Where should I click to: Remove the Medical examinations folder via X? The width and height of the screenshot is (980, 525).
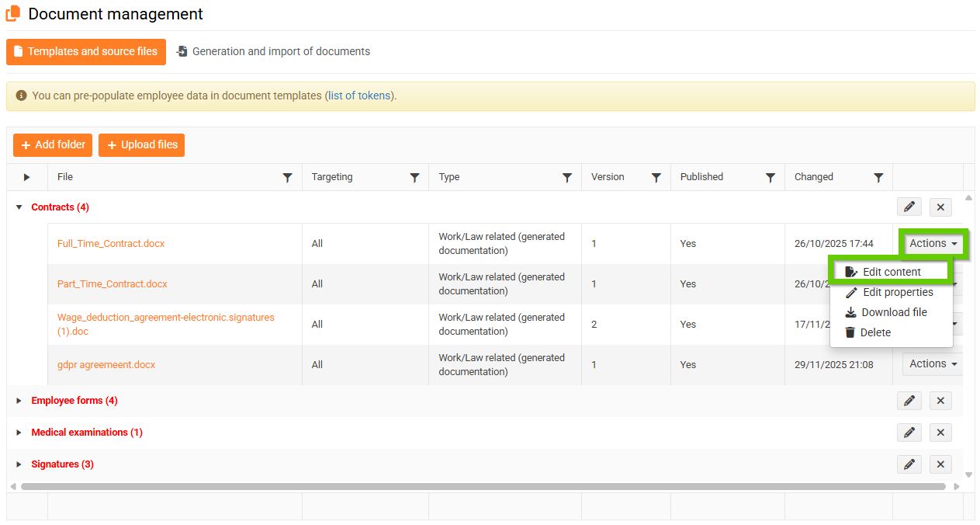940,433
